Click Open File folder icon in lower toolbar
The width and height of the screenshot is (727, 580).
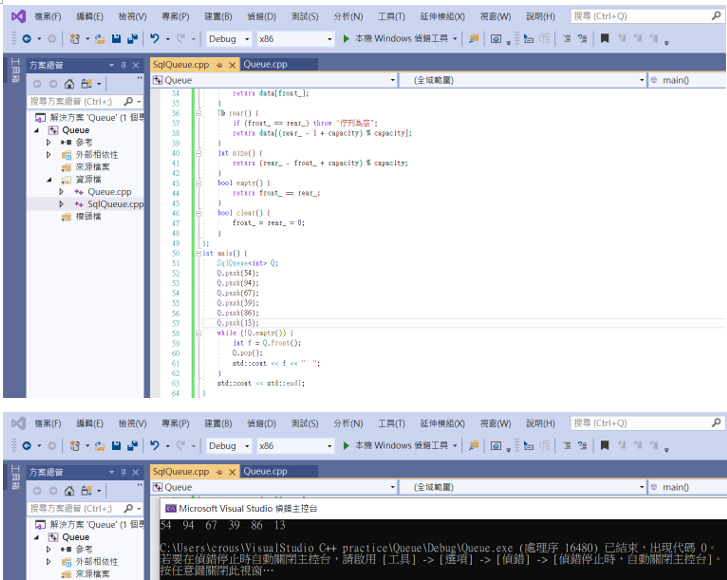tap(100, 446)
